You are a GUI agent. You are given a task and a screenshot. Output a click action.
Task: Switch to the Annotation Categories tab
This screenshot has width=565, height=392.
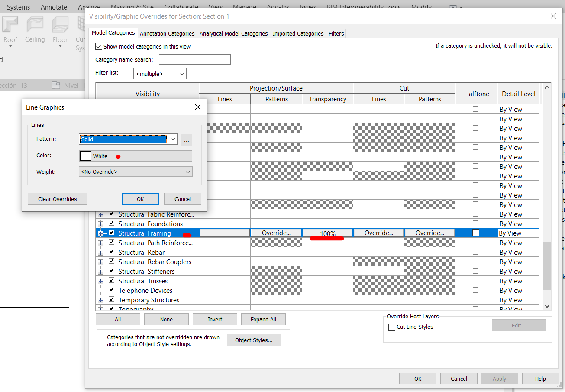pyautogui.click(x=167, y=33)
